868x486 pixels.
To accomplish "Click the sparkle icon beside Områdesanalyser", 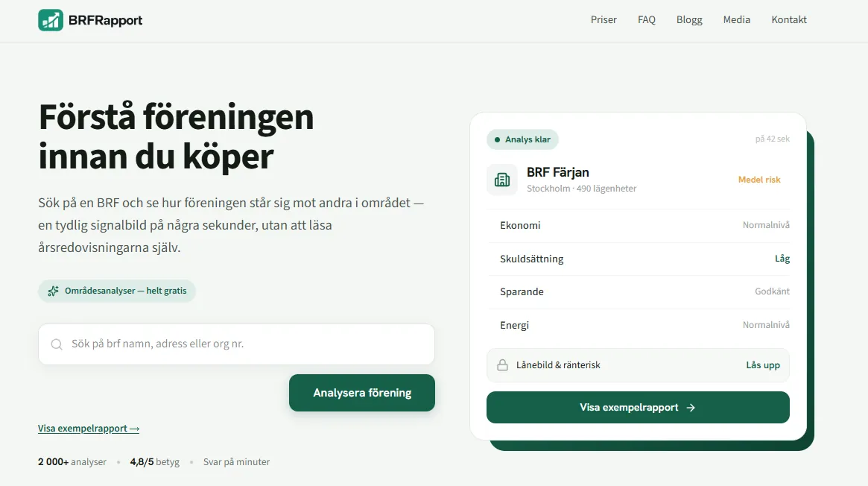I will click(x=53, y=291).
